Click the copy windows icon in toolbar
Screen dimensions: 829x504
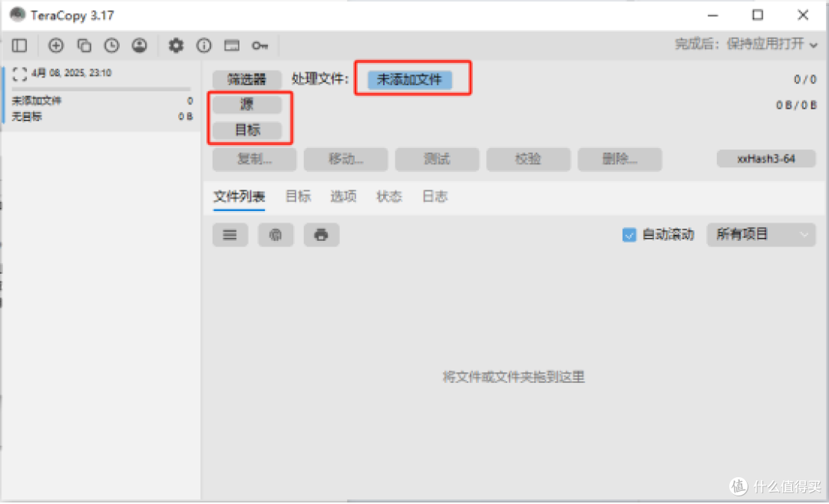(84, 45)
